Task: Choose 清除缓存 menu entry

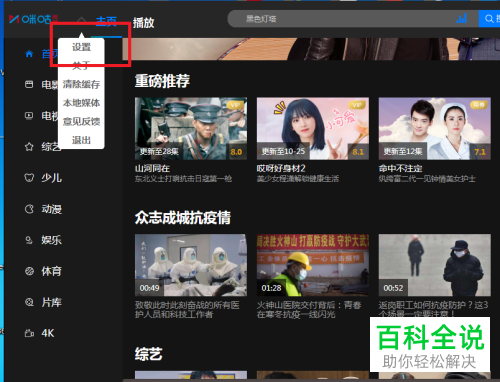Action: click(81, 84)
